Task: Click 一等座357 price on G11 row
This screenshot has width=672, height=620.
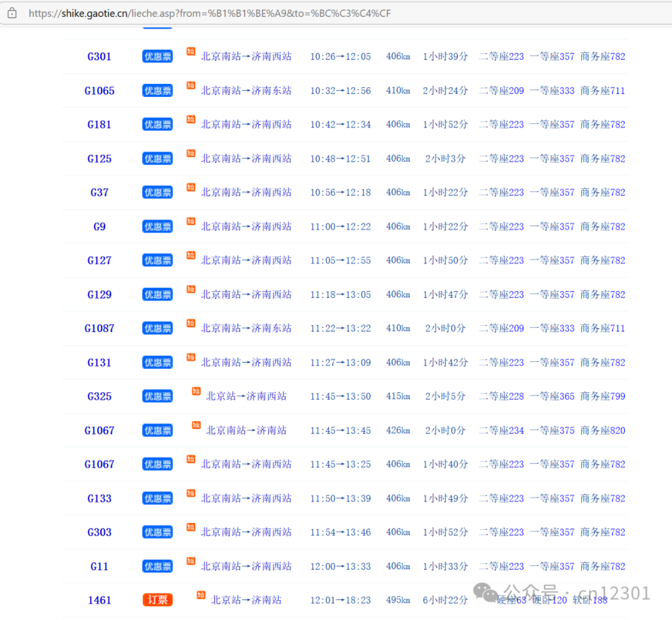Action: click(552, 567)
